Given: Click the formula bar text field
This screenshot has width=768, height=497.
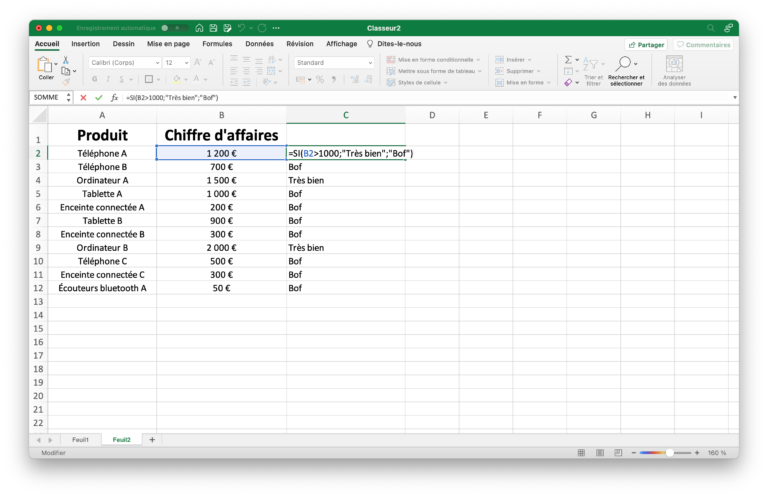Looking at the screenshot, I should pyautogui.click(x=426, y=97).
